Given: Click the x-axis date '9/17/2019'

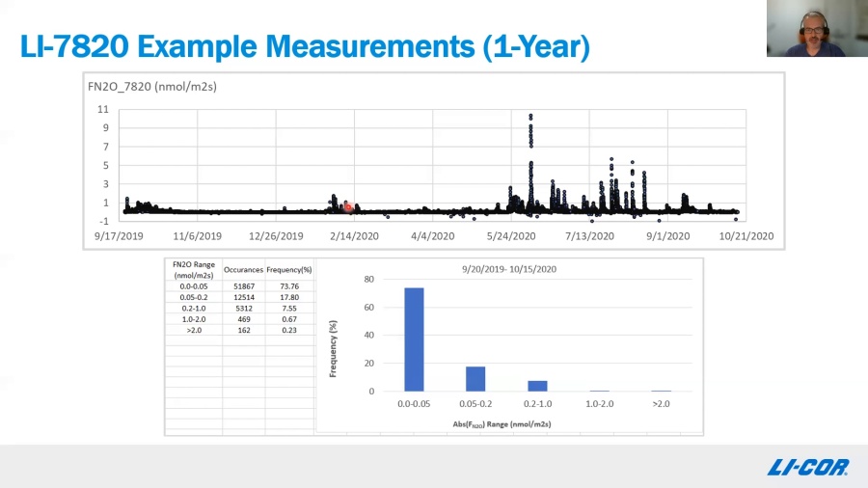Looking at the screenshot, I should (119, 236).
